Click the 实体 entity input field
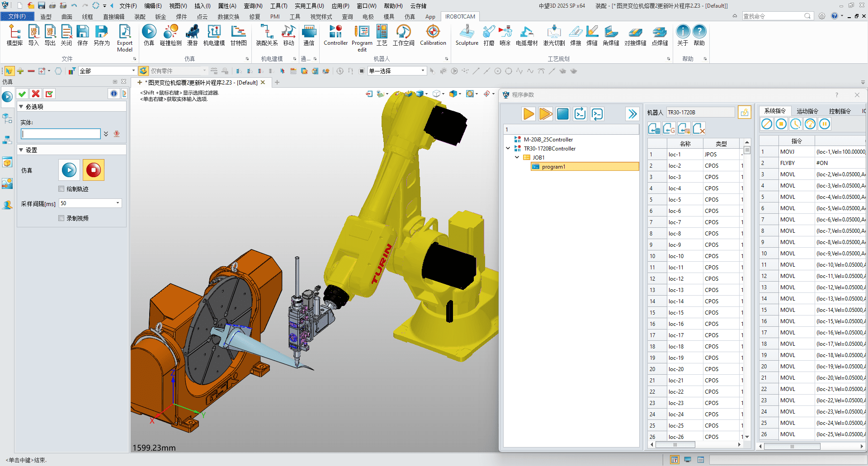 coord(60,134)
